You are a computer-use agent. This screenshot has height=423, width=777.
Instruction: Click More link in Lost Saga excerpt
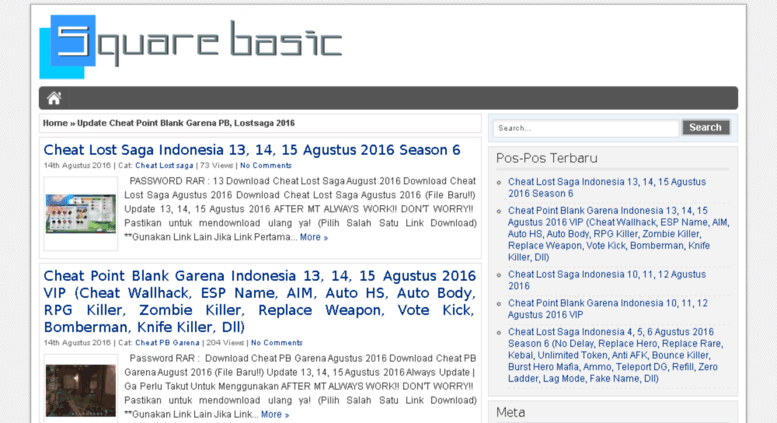point(314,237)
